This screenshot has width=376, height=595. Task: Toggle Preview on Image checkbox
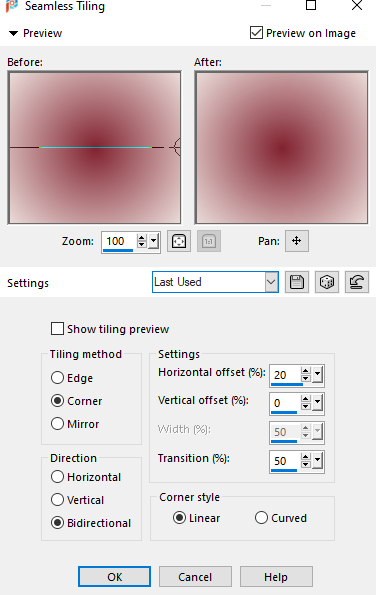[x=256, y=33]
